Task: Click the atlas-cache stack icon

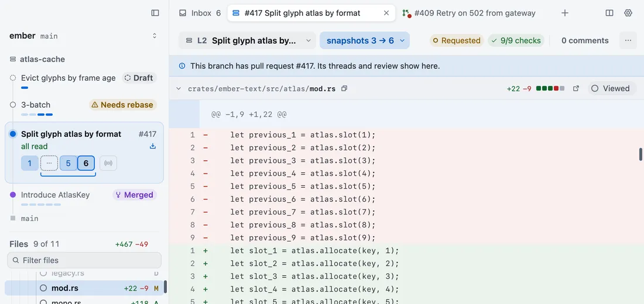Action: [13, 60]
